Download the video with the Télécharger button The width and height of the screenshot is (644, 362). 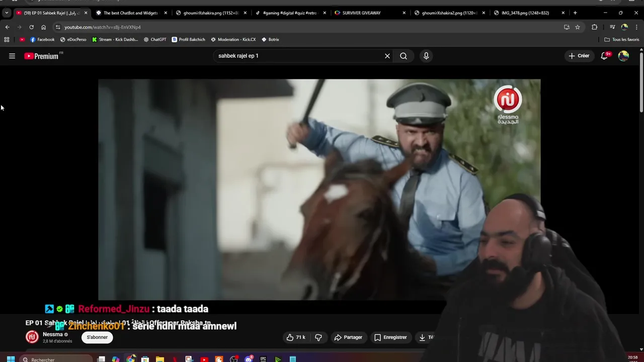coord(426,337)
